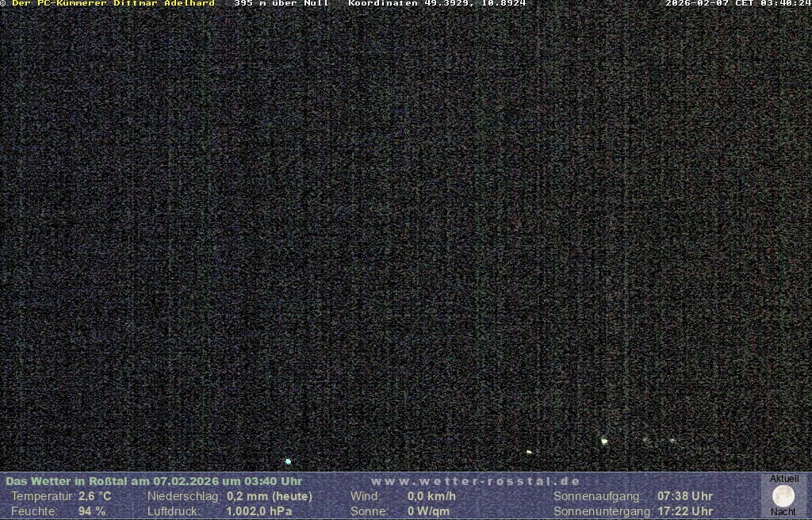Click the 'Aktuell' label above the moon
812x520 pixels.
(784, 479)
